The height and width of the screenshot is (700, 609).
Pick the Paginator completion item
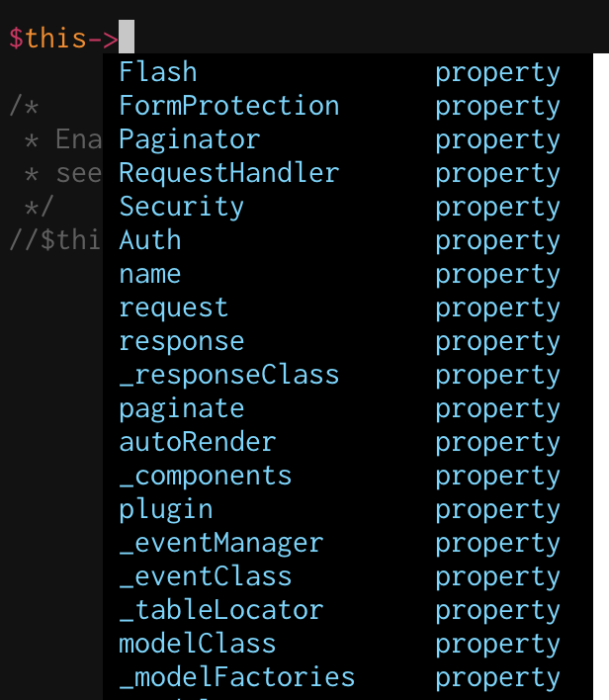click(x=189, y=139)
